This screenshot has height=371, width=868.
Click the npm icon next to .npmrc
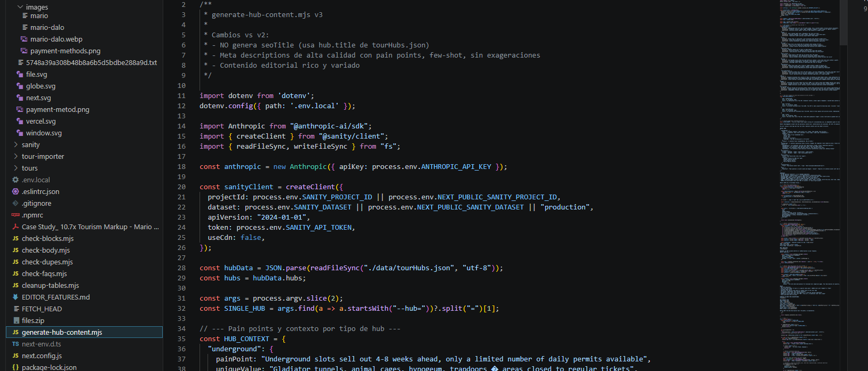[x=15, y=215]
